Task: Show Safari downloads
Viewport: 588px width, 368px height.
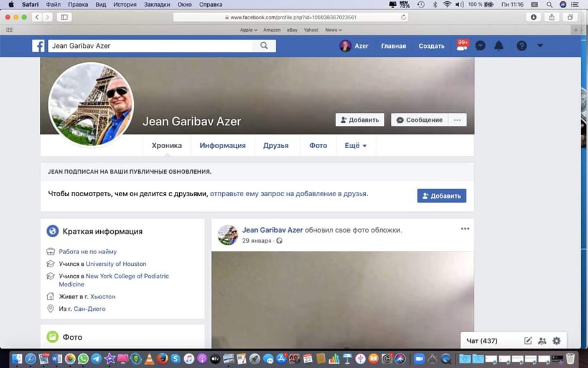Action: pyautogui.click(x=534, y=17)
